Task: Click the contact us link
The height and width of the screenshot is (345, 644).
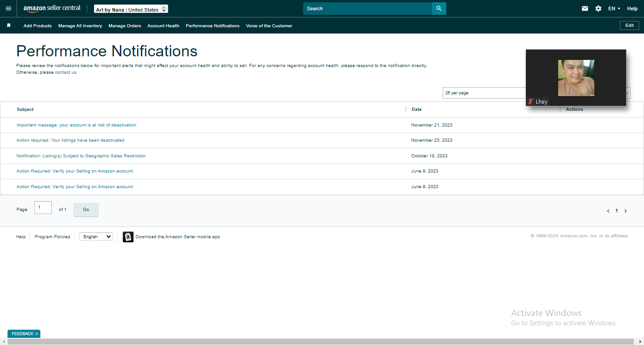Action: pyautogui.click(x=66, y=72)
